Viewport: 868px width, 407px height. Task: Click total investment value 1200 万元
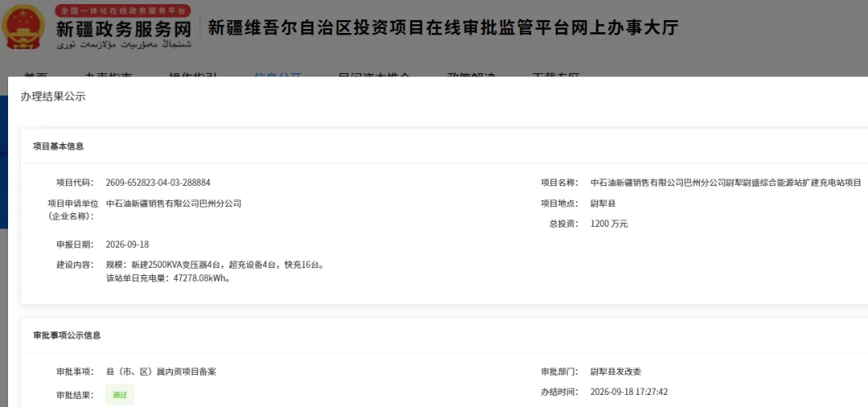tap(609, 224)
